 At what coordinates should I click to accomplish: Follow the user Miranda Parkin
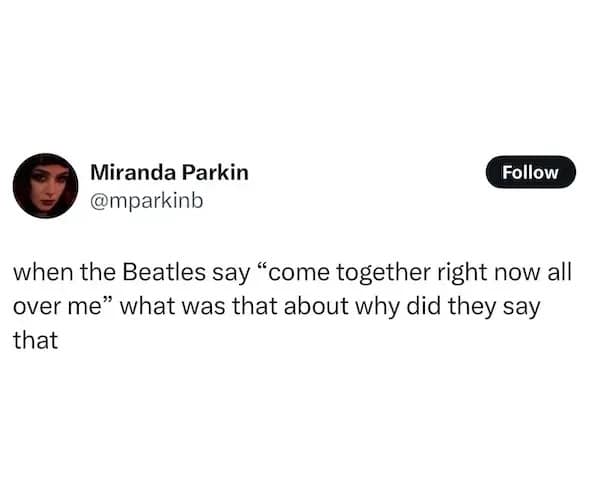pos(530,172)
